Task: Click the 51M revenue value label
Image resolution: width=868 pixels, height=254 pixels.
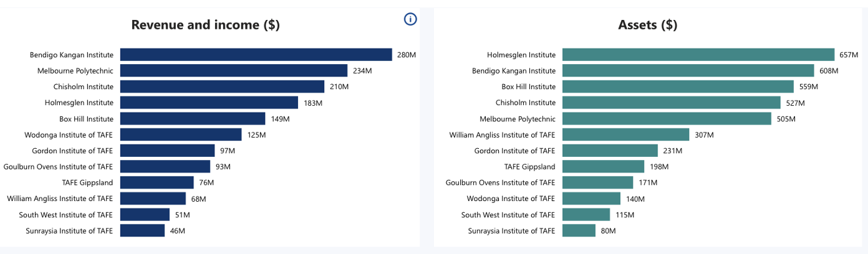Action: tap(182, 214)
